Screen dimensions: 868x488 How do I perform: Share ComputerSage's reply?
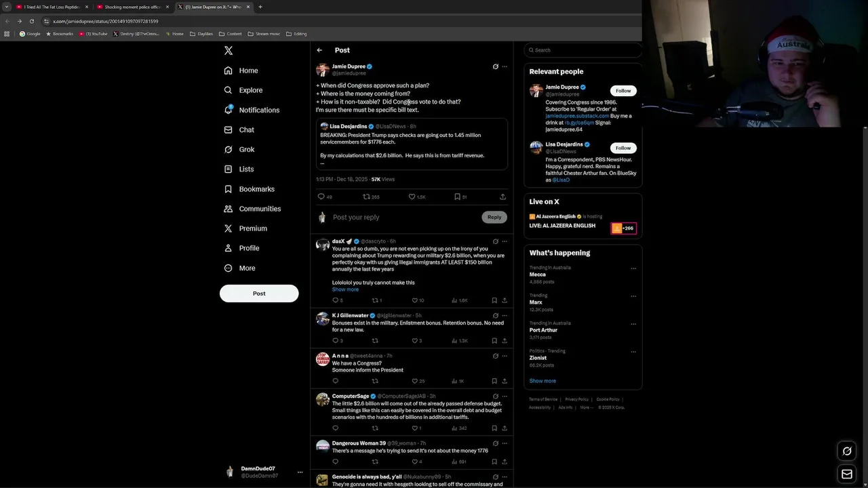click(504, 428)
